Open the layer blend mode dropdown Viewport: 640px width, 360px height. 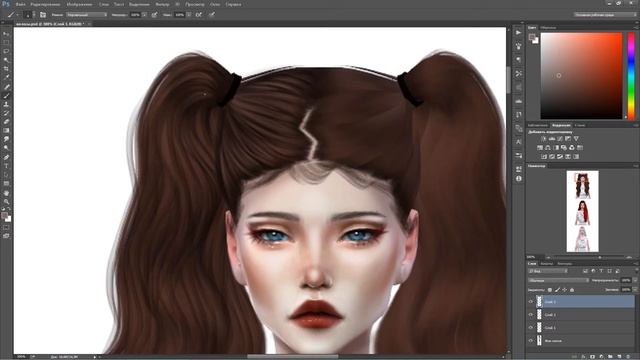tap(558, 280)
